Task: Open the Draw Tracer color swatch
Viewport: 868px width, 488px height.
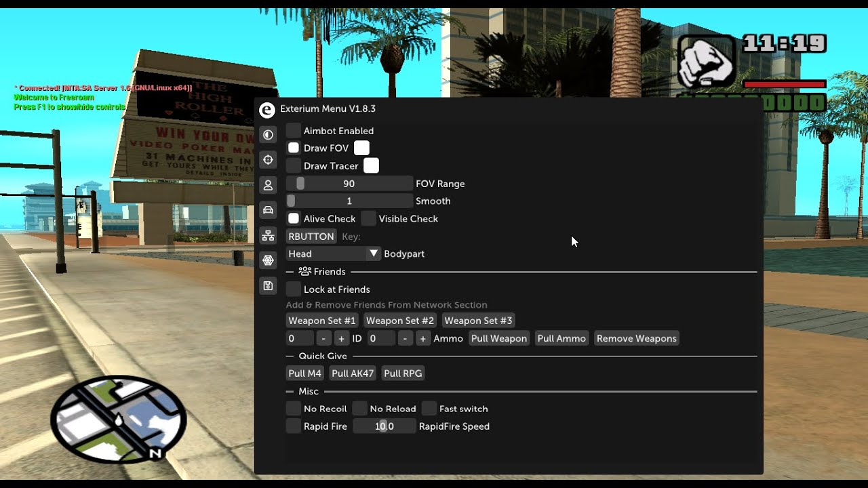Action: pyautogui.click(x=371, y=165)
